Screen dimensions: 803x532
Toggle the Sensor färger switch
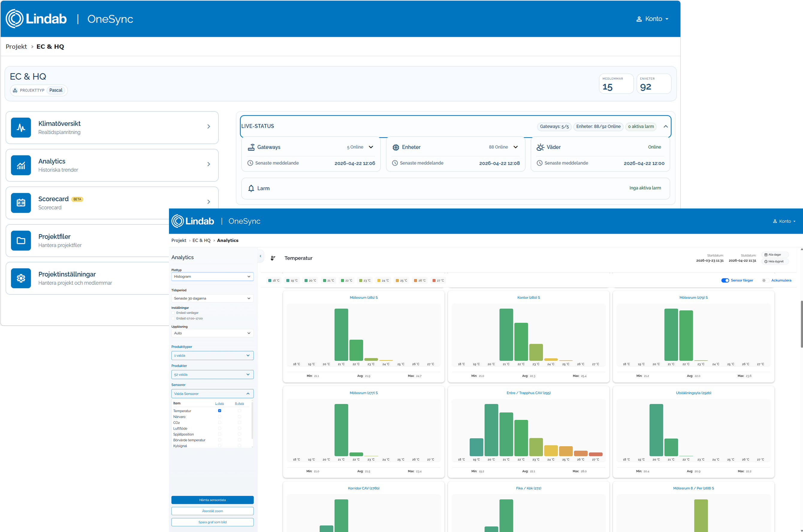coord(725,280)
